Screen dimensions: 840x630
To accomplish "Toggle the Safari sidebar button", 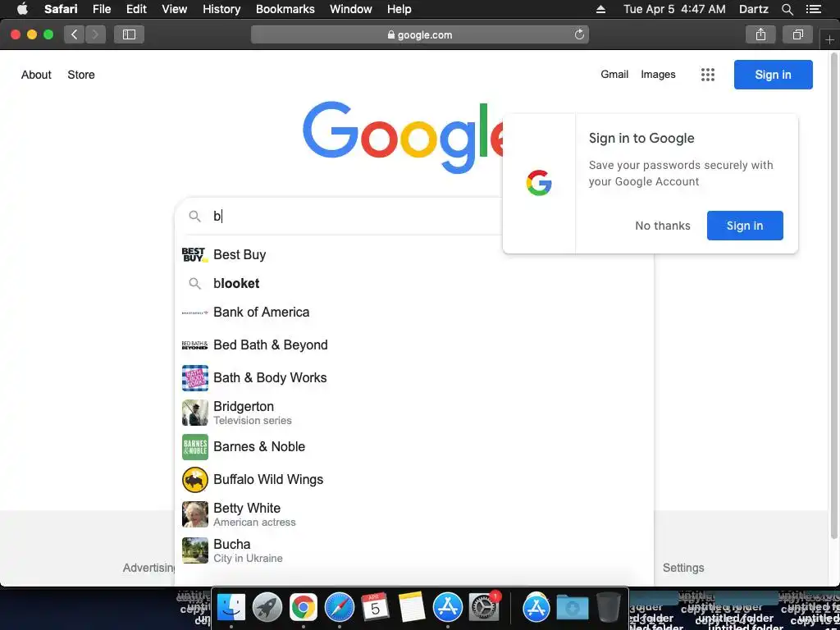I will (x=129, y=34).
